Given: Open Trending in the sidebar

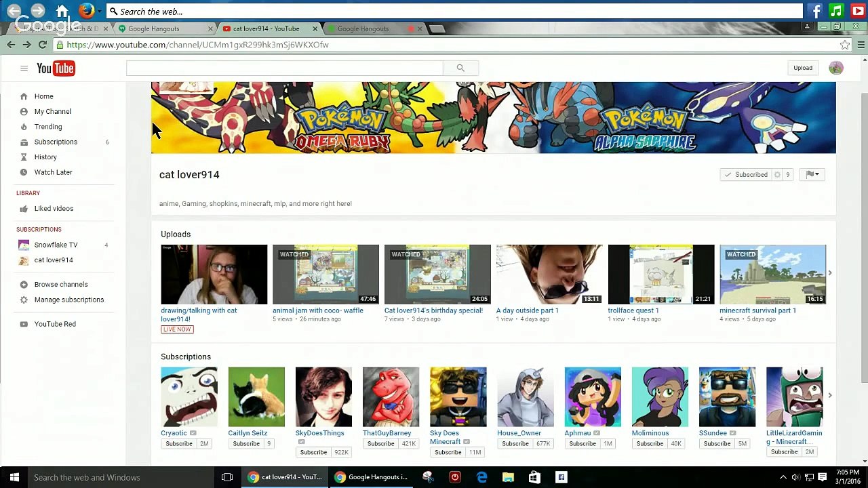Looking at the screenshot, I should pyautogui.click(x=48, y=127).
